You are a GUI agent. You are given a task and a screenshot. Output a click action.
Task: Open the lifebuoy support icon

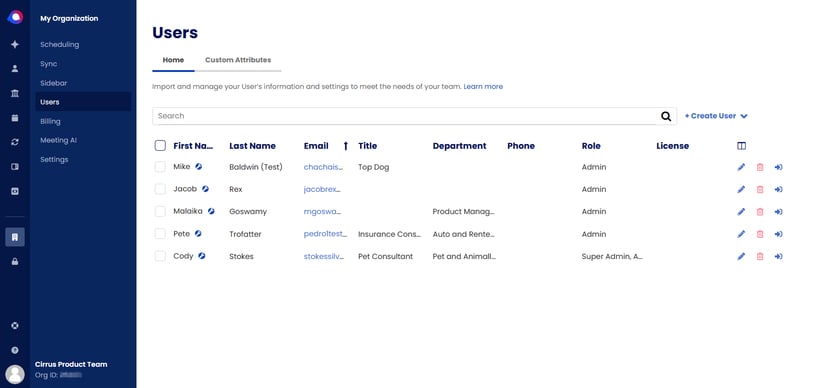pyautogui.click(x=15, y=326)
